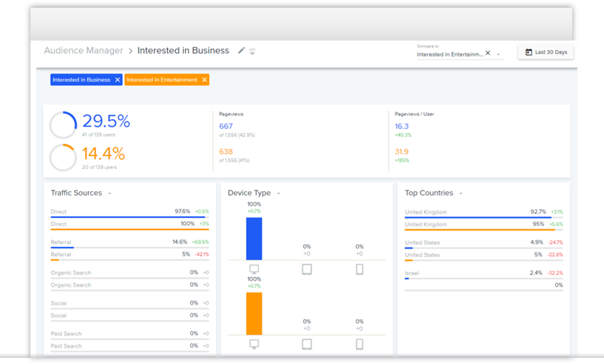
Task: Go back to Audience Manager breadcrumb
Action: pos(83,51)
